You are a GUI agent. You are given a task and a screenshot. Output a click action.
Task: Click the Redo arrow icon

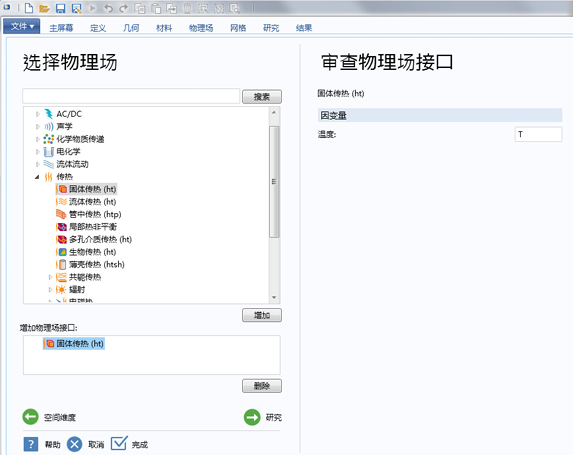pyautogui.click(x=124, y=8)
